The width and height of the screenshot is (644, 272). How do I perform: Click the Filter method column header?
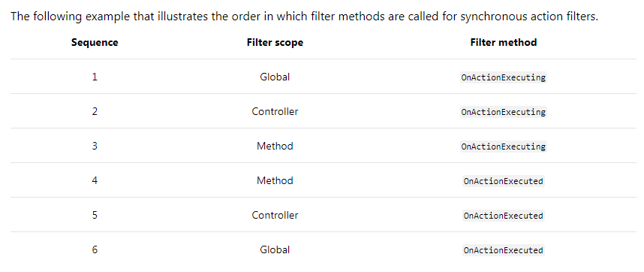tap(504, 42)
